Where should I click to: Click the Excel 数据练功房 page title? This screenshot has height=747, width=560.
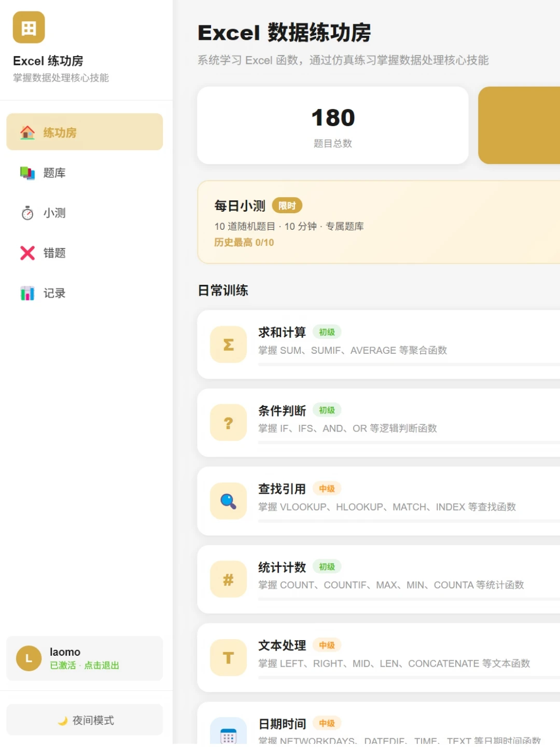pyautogui.click(x=284, y=33)
